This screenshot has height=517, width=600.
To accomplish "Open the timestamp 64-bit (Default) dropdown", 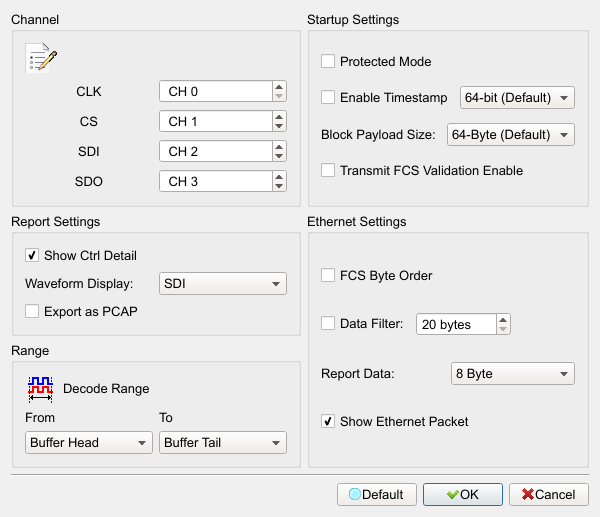I will click(x=517, y=98).
